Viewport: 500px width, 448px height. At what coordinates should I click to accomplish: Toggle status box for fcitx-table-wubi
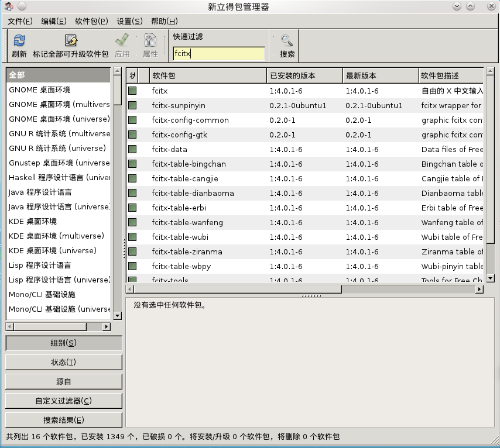pos(132,237)
